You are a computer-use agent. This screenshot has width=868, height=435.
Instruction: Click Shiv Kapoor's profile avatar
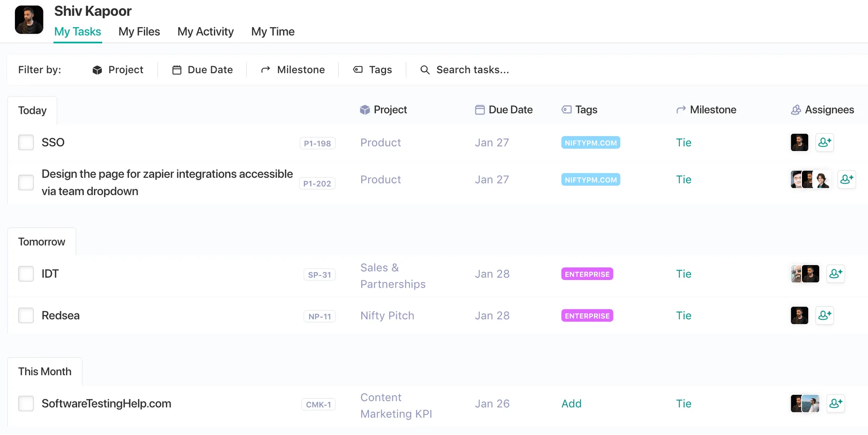tap(29, 20)
